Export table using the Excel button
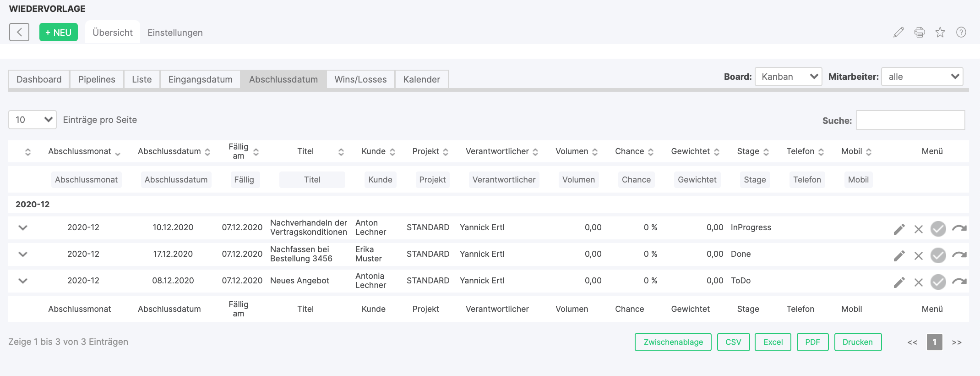This screenshot has height=376, width=980. 773,342
